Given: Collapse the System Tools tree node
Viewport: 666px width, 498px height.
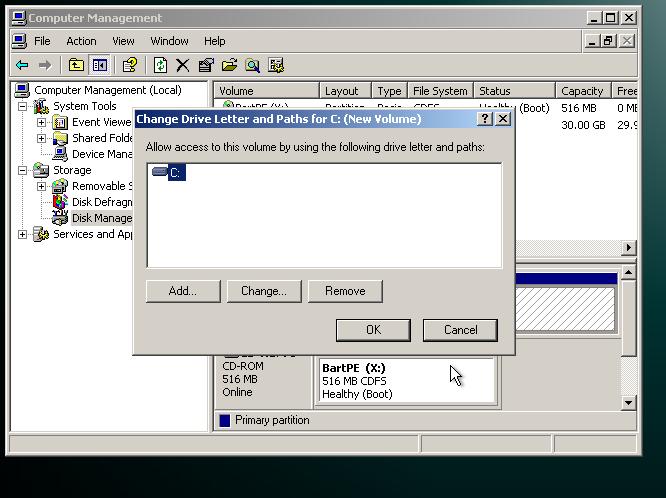Looking at the screenshot, I should point(23,106).
